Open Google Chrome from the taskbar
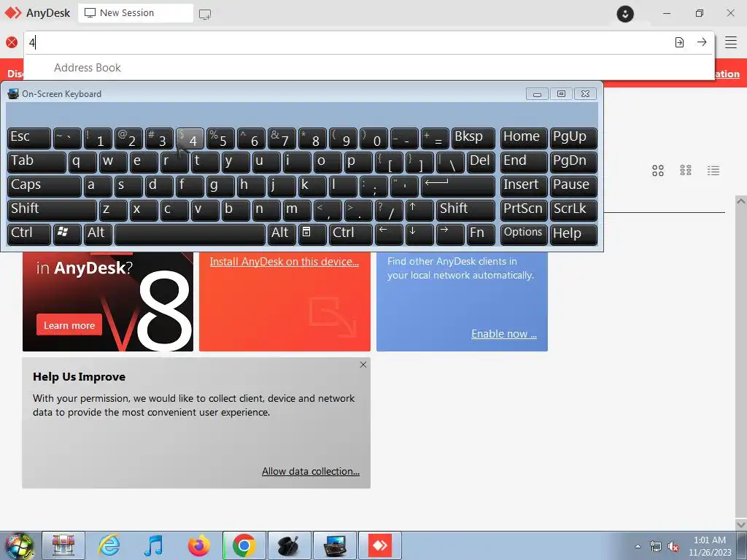This screenshot has width=747, height=560. [x=244, y=545]
